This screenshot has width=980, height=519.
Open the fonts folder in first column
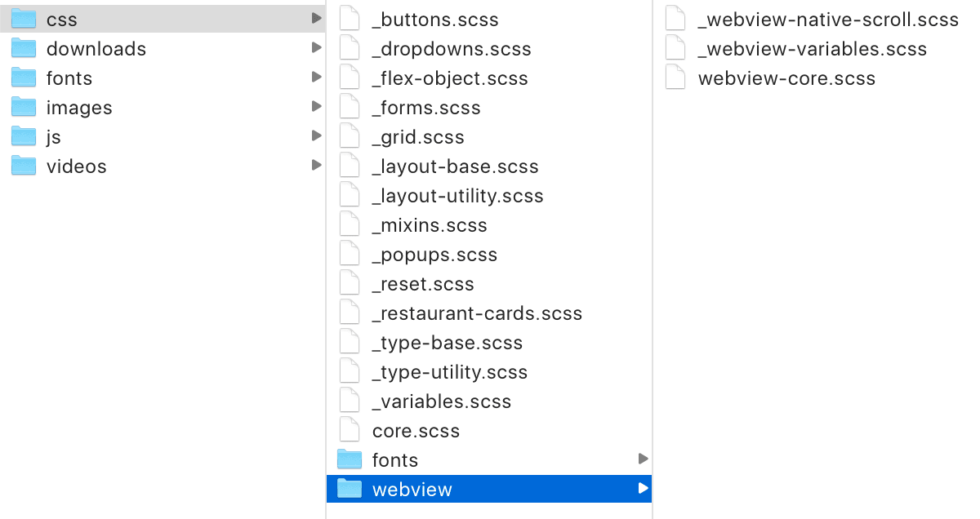pyautogui.click(x=69, y=78)
